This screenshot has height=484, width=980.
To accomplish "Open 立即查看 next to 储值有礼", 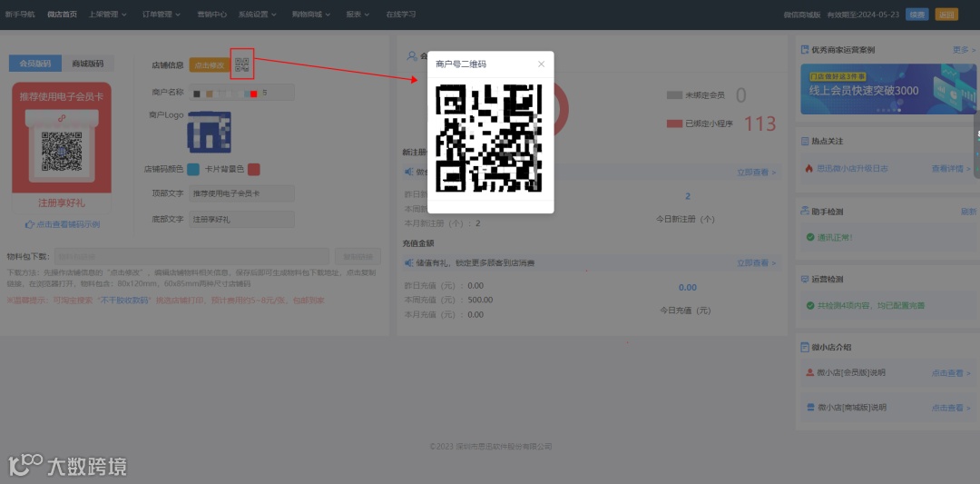I will click(756, 263).
